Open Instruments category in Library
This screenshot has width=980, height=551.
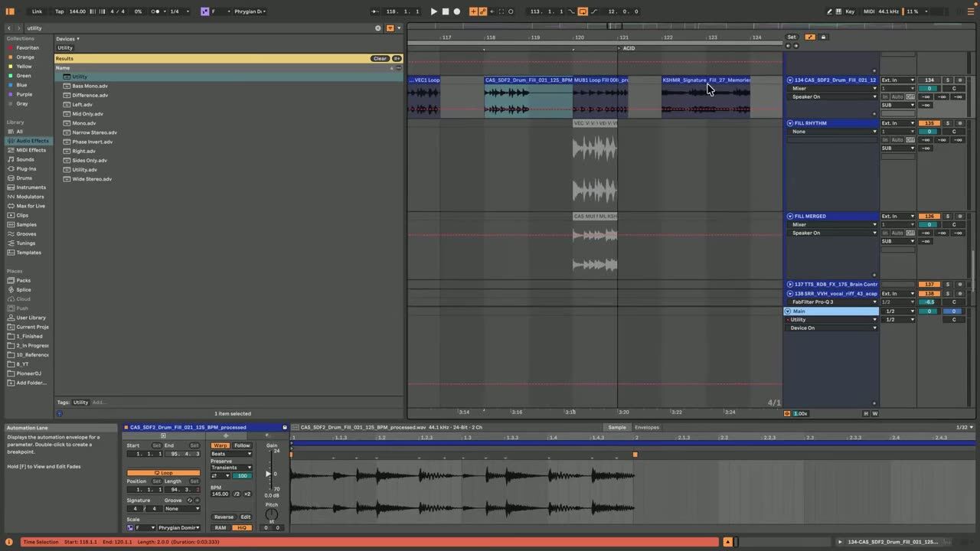pyautogui.click(x=31, y=187)
